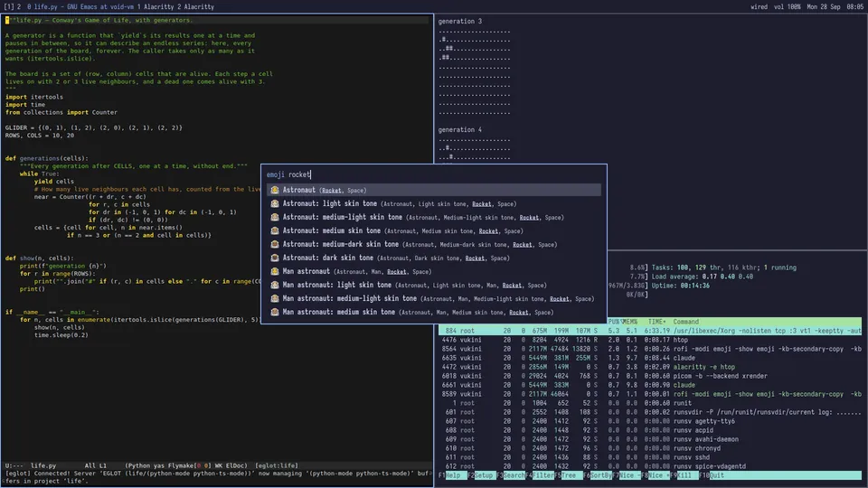Image resolution: width=868 pixels, height=488 pixels.
Task: Select the /usr/libexec/Xorg process row
Action: coord(650,331)
